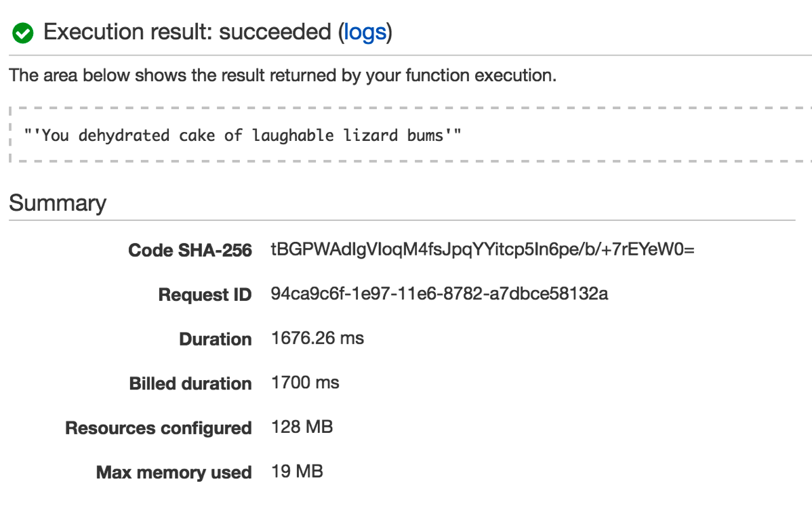Click the green success checkmark icon

(23, 33)
